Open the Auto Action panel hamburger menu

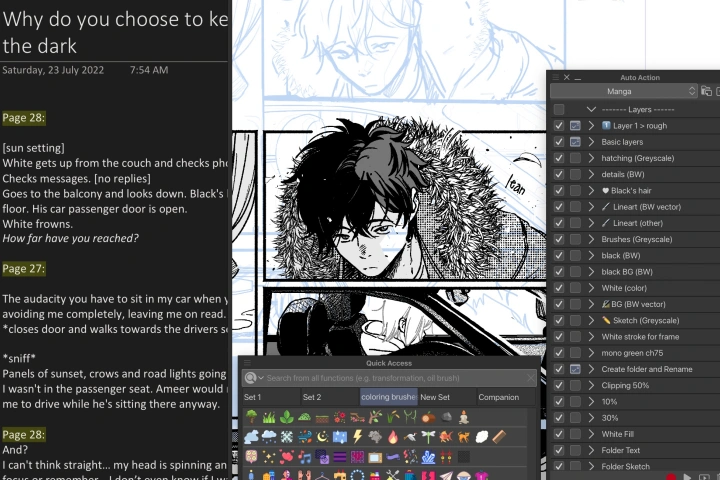(556, 77)
